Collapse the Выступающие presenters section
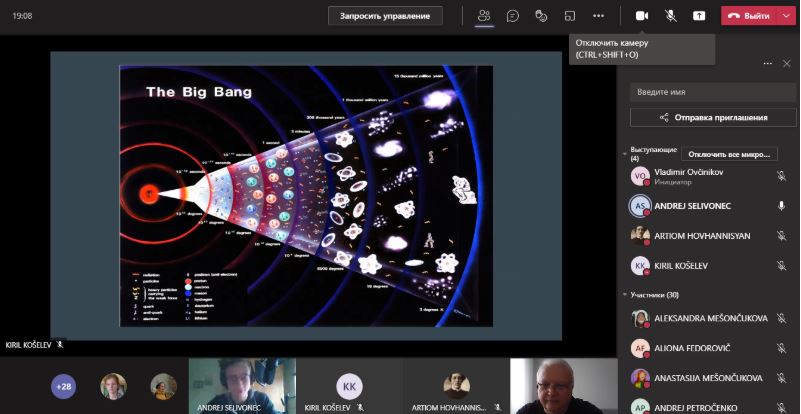The width and height of the screenshot is (801, 414). click(x=624, y=153)
